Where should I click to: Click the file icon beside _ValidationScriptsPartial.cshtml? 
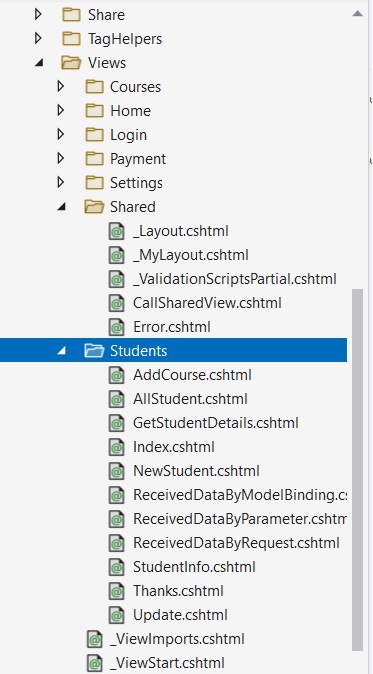(x=117, y=279)
